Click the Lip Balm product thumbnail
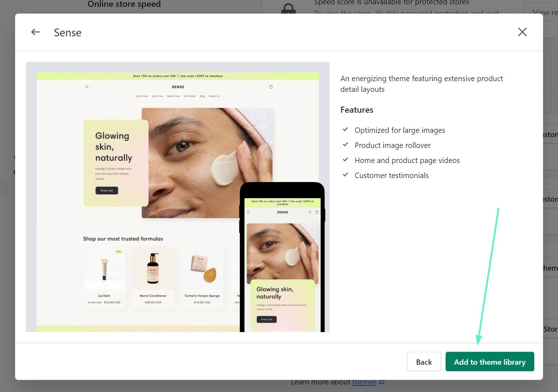This screenshot has height=392, width=558. [104, 269]
